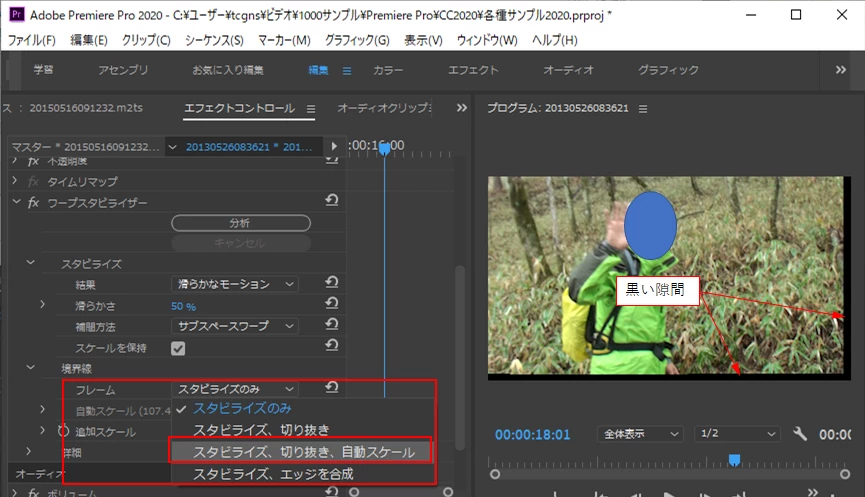Image resolution: width=865 pixels, height=497 pixels.
Task: Open the ヘルプ(H) menu
Action: (554, 40)
